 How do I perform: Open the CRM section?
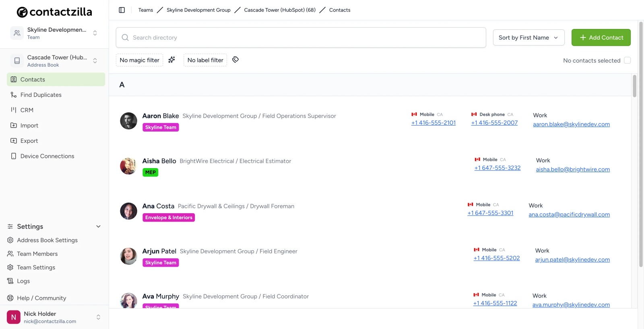pyautogui.click(x=56, y=110)
